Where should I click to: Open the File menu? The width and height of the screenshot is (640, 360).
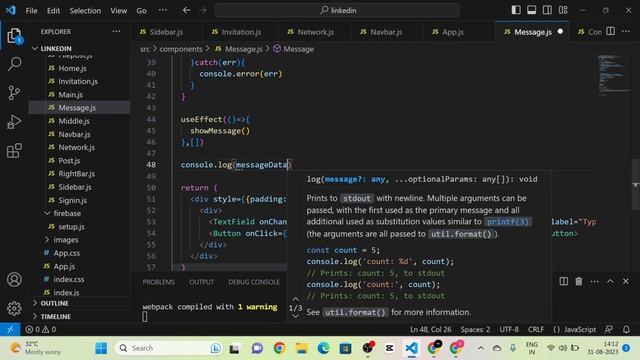coord(31,11)
